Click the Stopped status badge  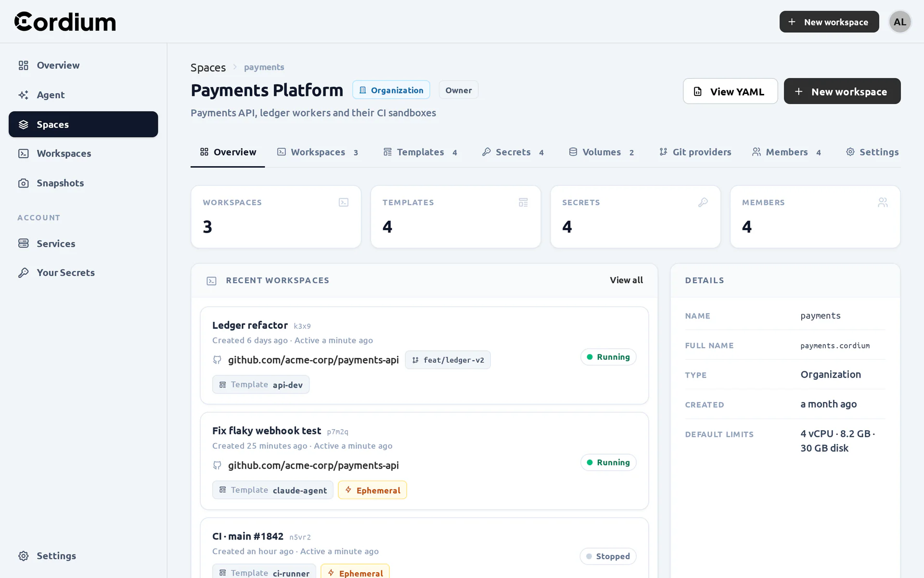[x=608, y=556]
